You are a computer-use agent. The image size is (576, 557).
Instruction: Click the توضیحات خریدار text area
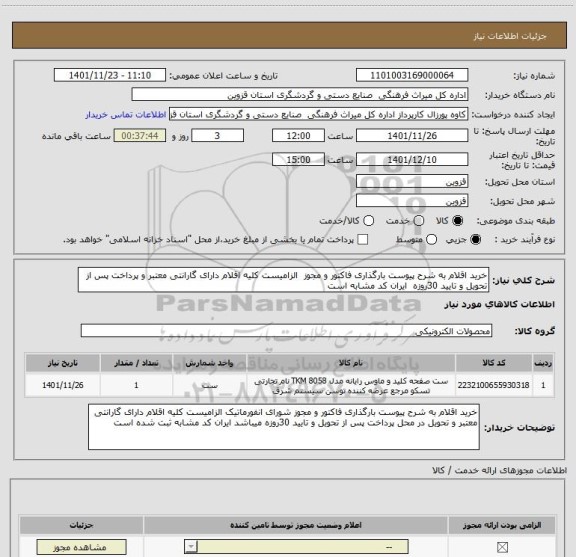[284, 426]
